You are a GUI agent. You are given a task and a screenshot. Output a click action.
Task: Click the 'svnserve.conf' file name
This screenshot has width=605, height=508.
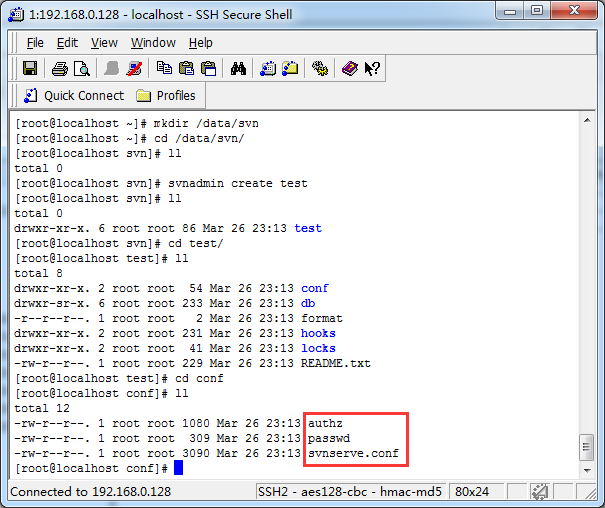pos(353,453)
